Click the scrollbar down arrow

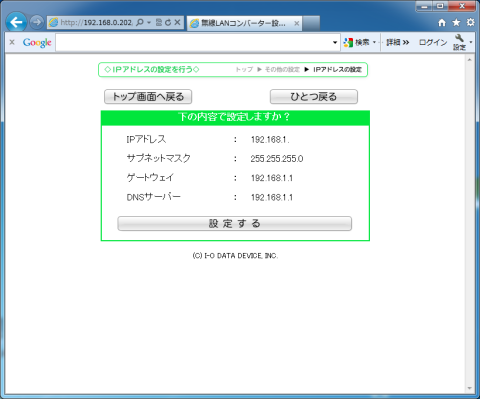(469, 388)
